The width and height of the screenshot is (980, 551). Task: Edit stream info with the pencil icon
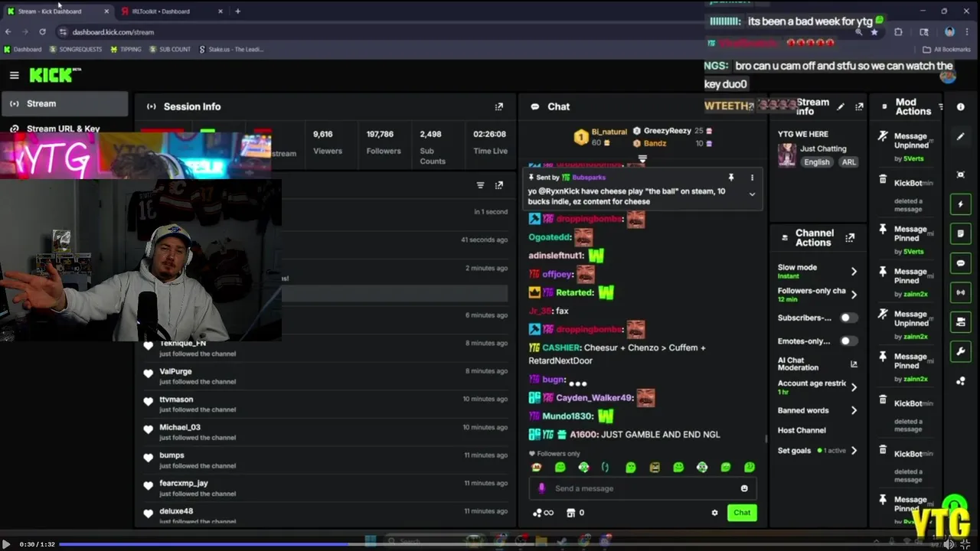pyautogui.click(x=841, y=106)
